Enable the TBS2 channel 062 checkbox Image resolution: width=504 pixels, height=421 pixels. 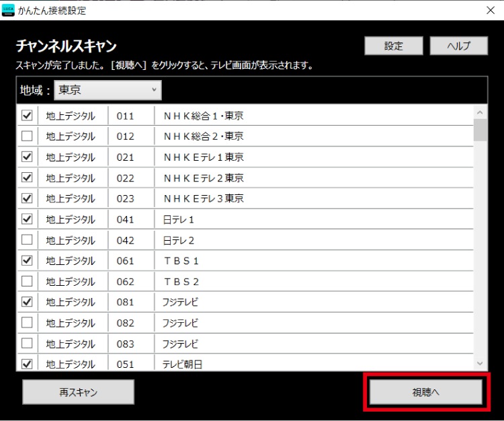pyautogui.click(x=27, y=281)
